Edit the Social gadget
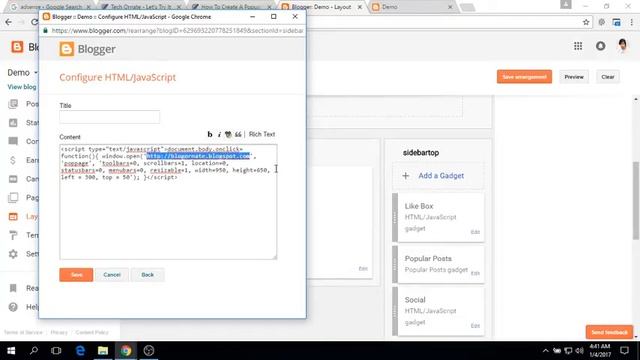 coord(475,326)
